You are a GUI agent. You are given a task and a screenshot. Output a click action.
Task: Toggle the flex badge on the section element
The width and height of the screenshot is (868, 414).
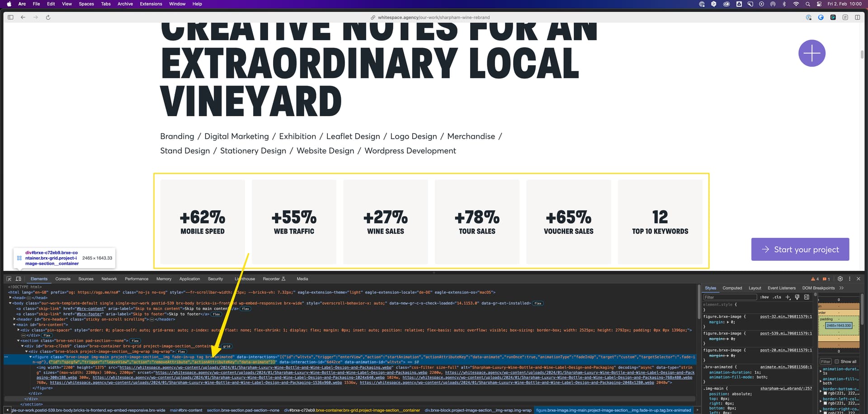135,341
